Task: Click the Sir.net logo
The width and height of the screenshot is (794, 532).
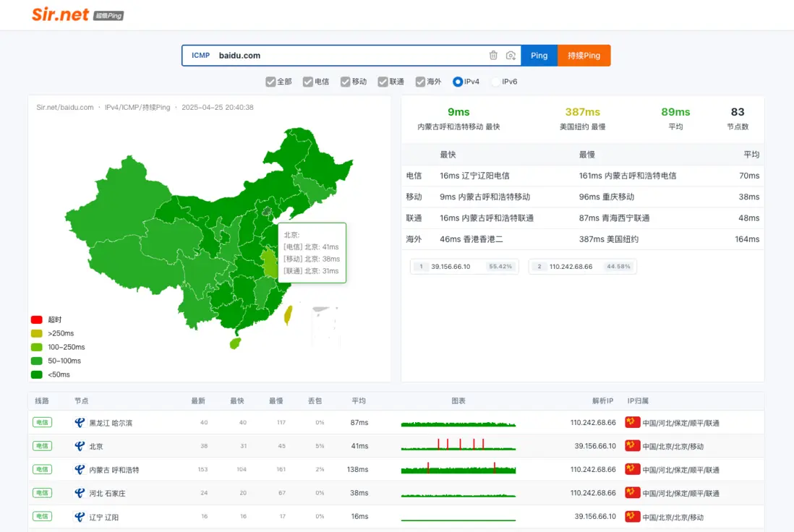Action: [x=61, y=14]
